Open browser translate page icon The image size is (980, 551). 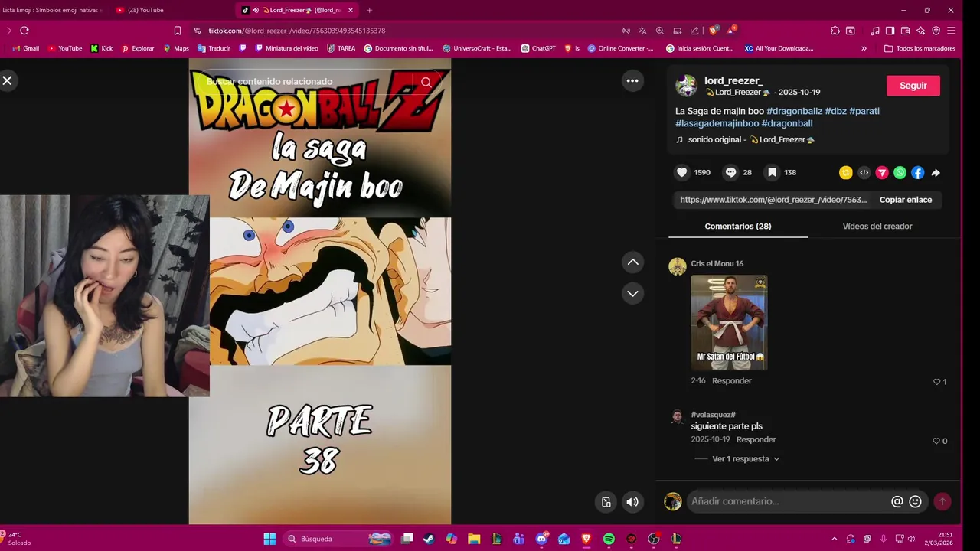pyautogui.click(x=642, y=31)
